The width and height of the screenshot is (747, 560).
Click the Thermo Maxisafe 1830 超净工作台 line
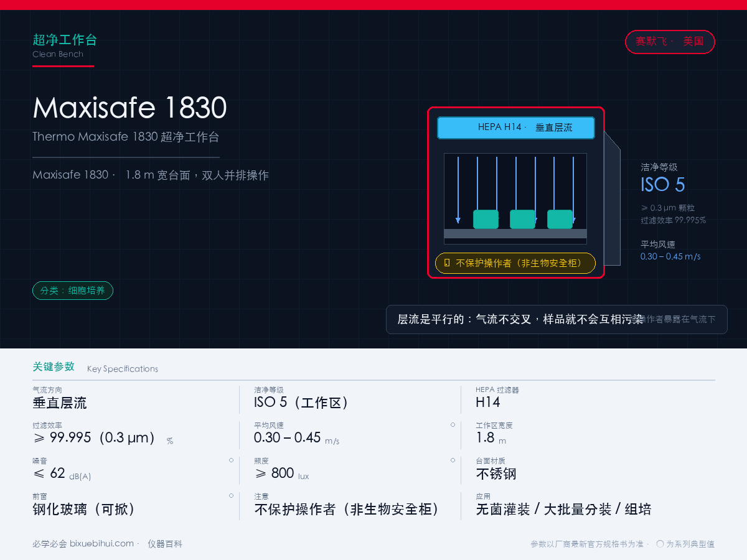tap(126, 137)
